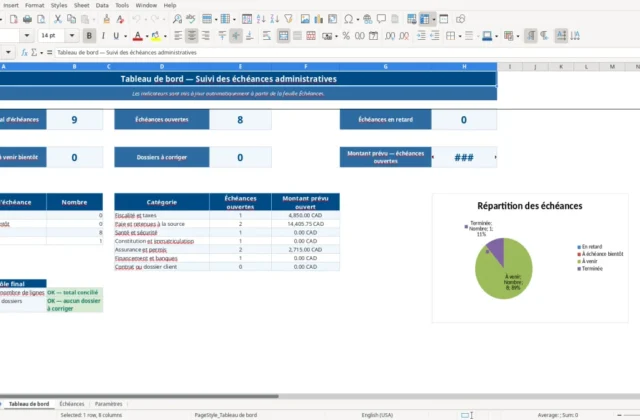
Task: Click the Sort Ascending icon
Action: 261,19
